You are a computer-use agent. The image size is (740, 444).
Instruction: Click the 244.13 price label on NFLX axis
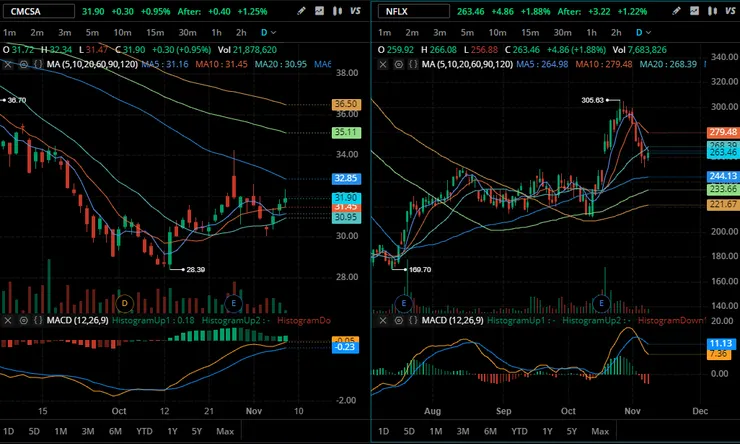pyautogui.click(x=723, y=176)
